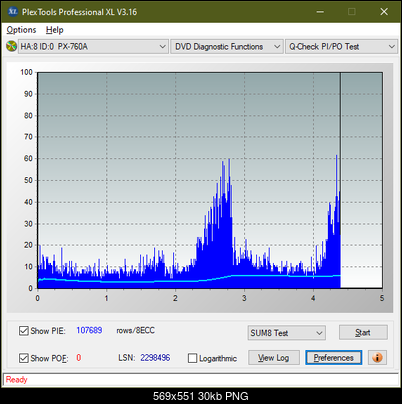Image resolution: width=402 pixels, height=404 pixels.
Task: Click the PlexTools XL app icon in title bar
Action: 12,12
